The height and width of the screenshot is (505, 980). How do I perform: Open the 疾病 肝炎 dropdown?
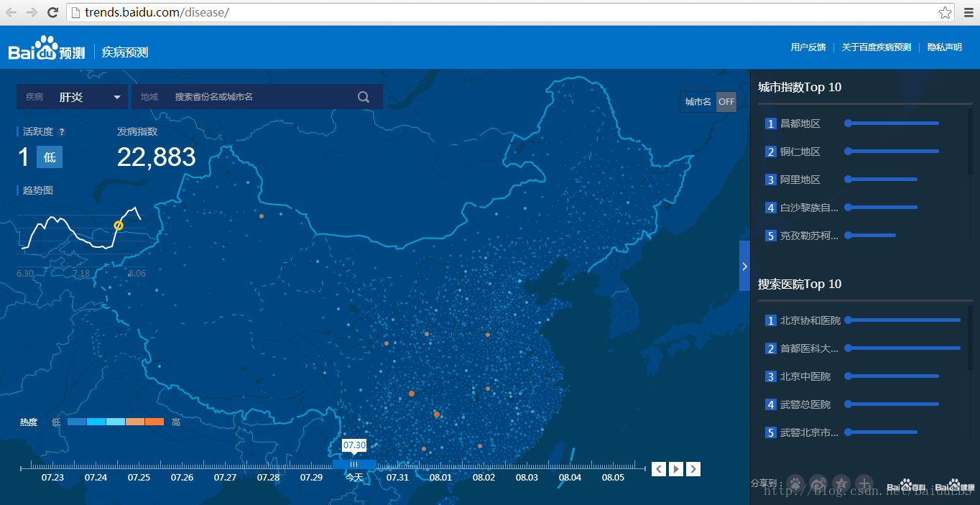point(72,97)
